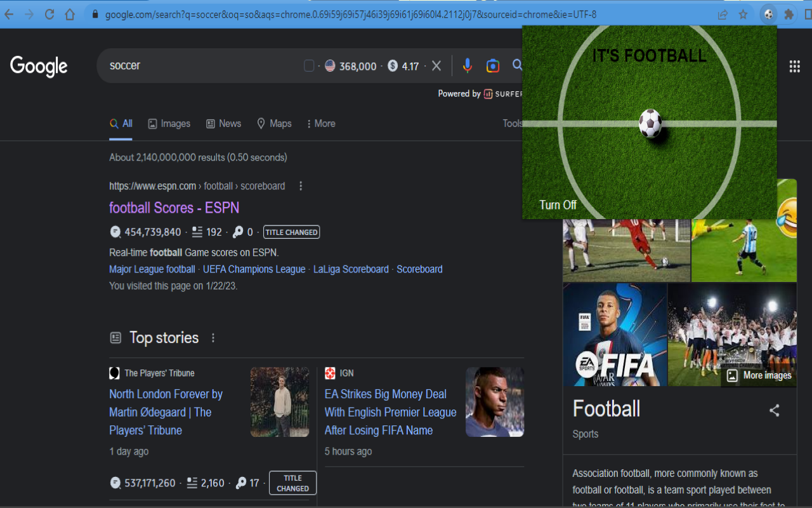Start voice search with the microphone
This screenshot has width=812, height=508.
[468, 66]
